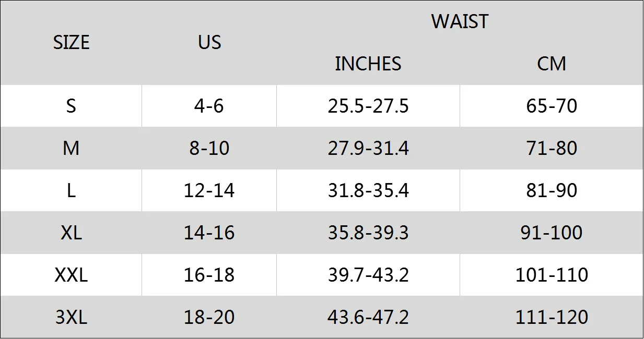Select the 43.6-47.2 inches cell
The width and height of the screenshot is (644, 339).
point(368,317)
